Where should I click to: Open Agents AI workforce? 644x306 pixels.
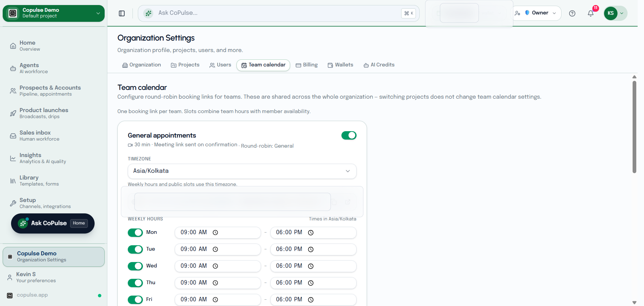pyautogui.click(x=54, y=68)
